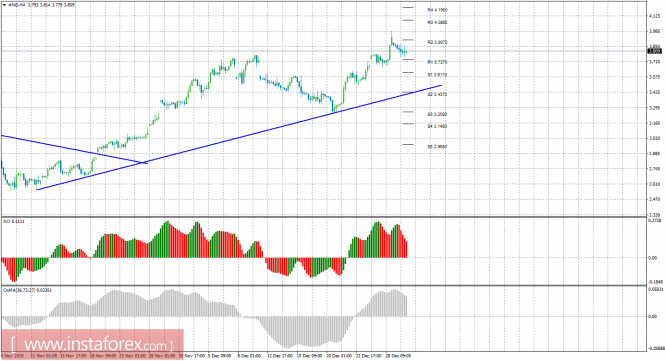The image size is (665, 361).
Task: Select the S4 support level label
Action: pyautogui.click(x=437, y=126)
